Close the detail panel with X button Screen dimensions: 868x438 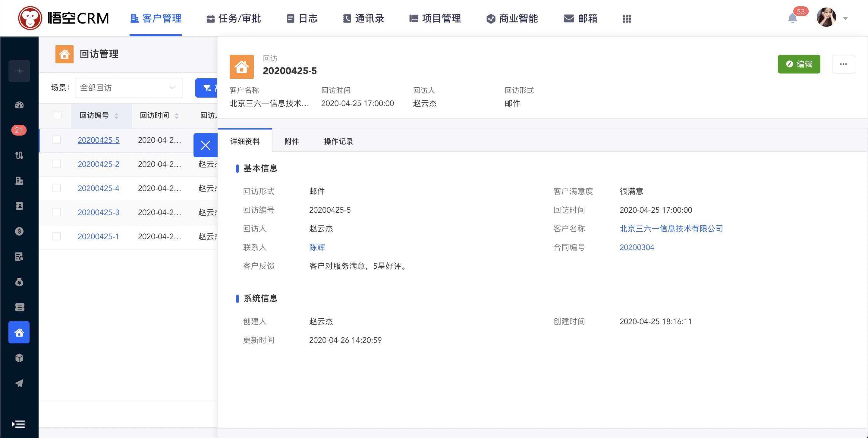click(205, 145)
